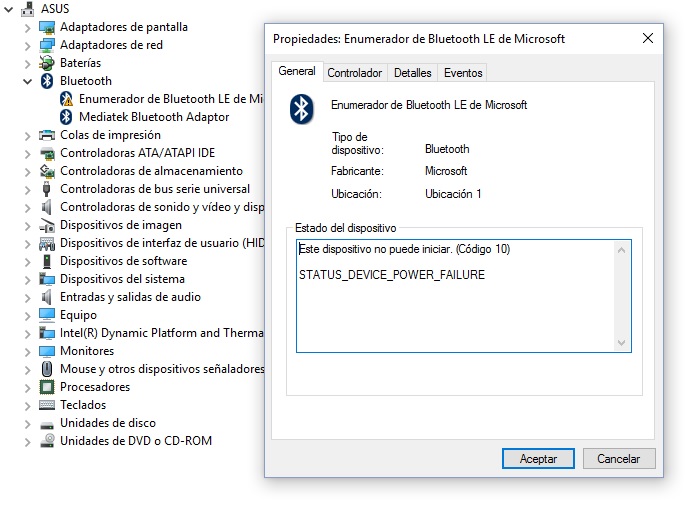
Task: Click the Controladoras de almacenamiento icon
Action: [46, 171]
